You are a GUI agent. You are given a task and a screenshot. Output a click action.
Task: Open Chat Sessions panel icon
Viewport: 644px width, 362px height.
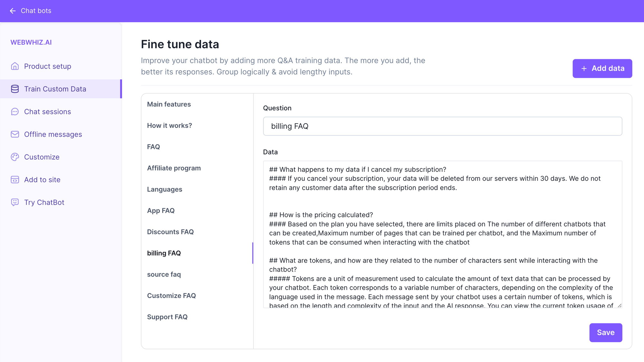(14, 111)
